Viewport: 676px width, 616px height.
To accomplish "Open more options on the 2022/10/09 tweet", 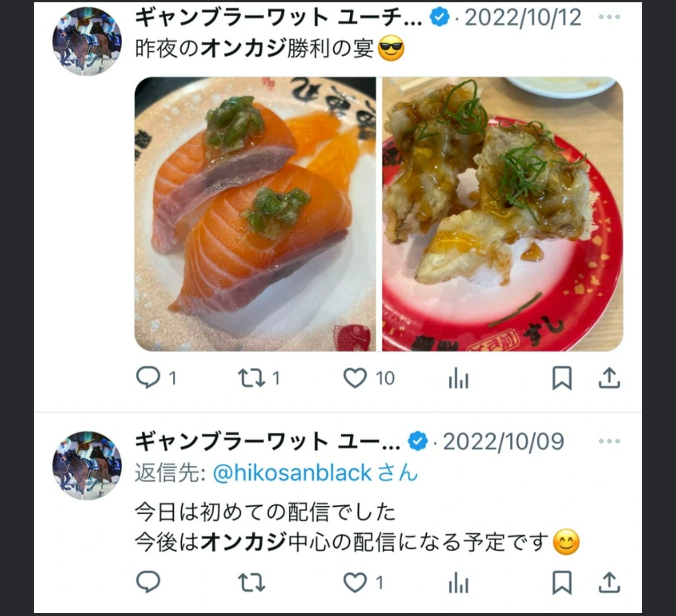I will pyautogui.click(x=609, y=441).
